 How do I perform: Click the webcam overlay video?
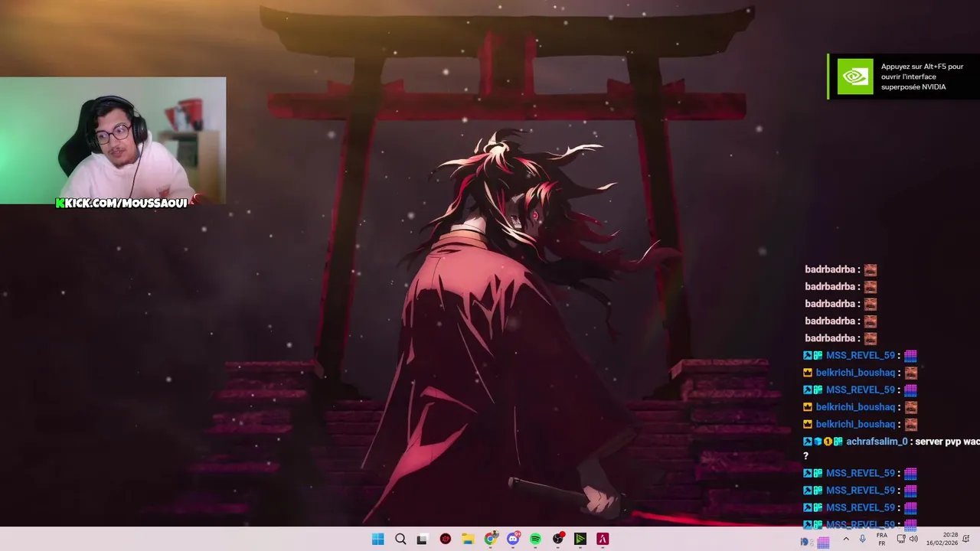(113, 140)
